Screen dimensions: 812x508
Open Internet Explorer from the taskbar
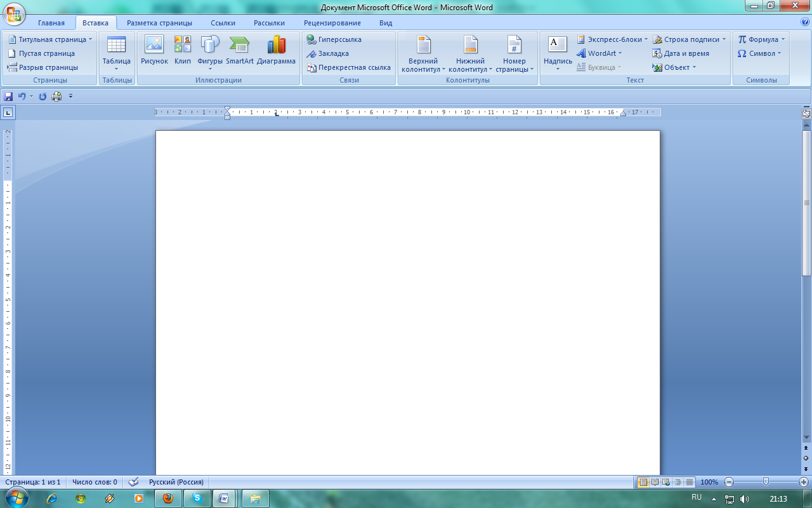(x=51, y=498)
